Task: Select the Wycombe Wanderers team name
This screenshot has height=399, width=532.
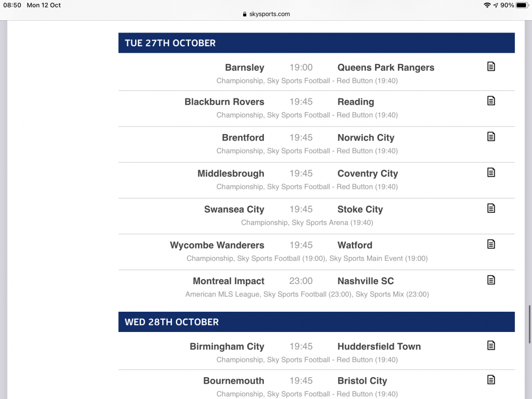Action: click(x=217, y=245)
